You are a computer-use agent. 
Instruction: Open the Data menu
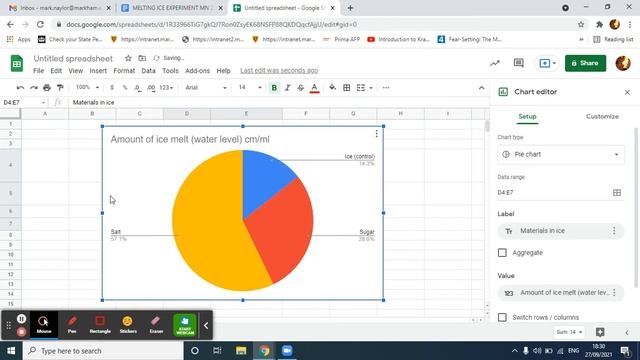pyautogui.click(x=148, y=71)
